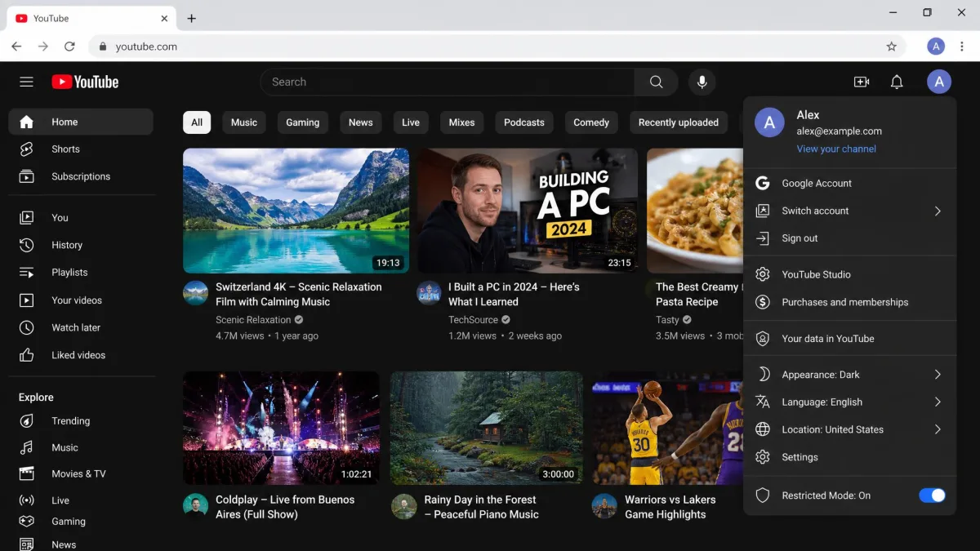Click the browser profile avatar

pyautogui.click(x=936, y=47)
